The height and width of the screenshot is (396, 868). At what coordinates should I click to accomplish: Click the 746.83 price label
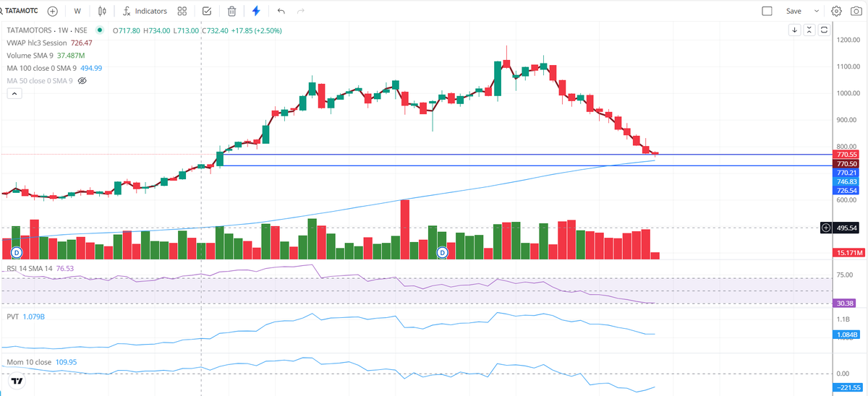(x=846, y=182)
